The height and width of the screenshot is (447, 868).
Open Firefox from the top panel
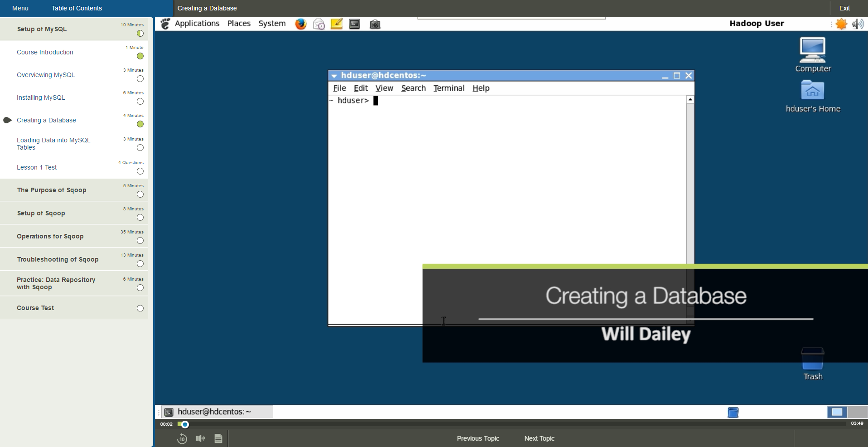pyautogui.click(x=301, y=24)
